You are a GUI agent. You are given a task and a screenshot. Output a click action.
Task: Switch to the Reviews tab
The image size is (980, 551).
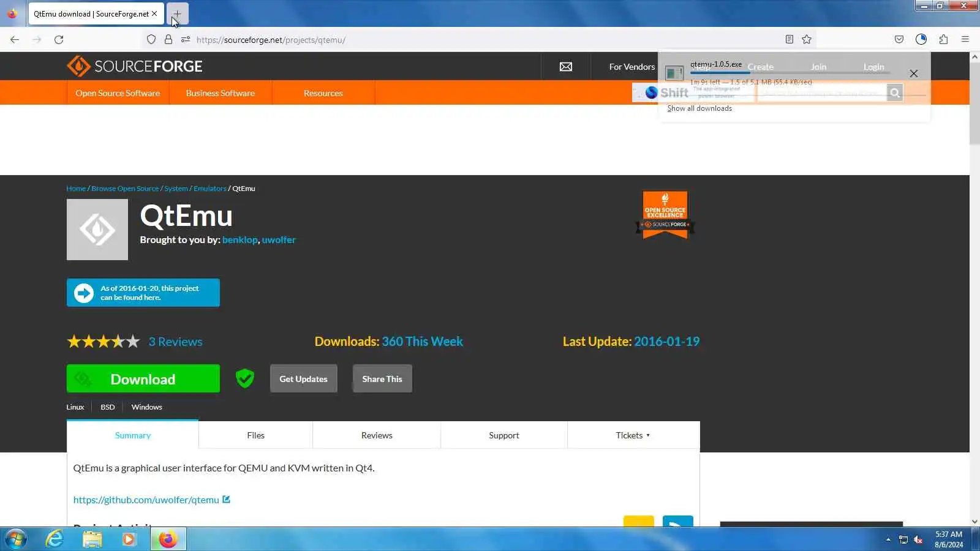click(x=377, y=435)
